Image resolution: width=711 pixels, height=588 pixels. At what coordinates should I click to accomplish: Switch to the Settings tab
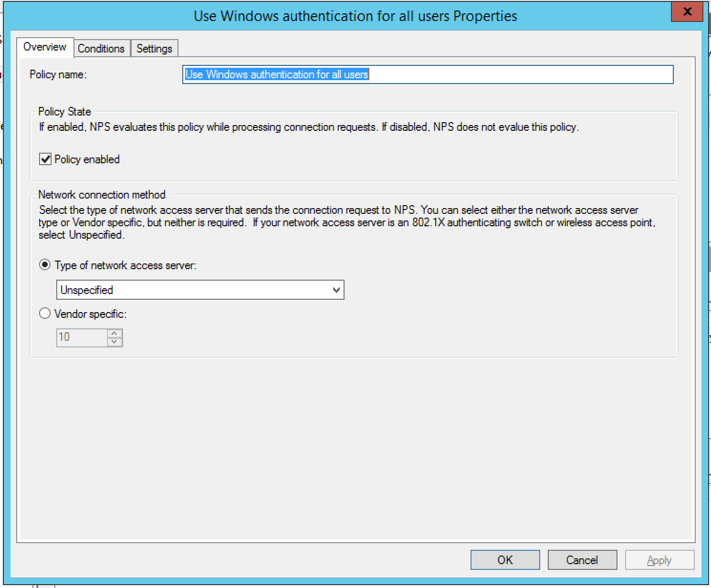point(154,49)
